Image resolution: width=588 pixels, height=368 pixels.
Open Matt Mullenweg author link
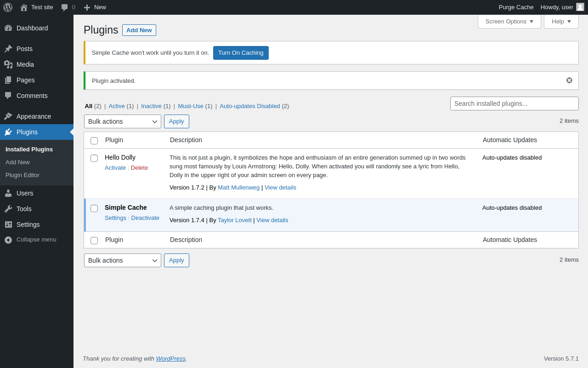point(239,188)
